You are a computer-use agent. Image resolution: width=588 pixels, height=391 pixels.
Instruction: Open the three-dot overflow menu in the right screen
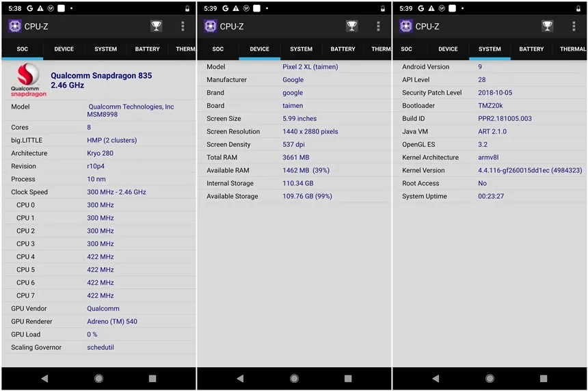click(x=574, y=26)
